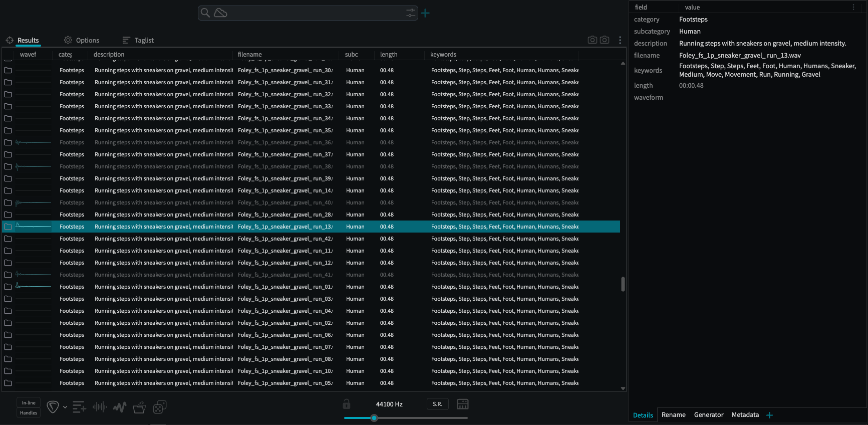Open search filter sliders icon

coord(411,13)
